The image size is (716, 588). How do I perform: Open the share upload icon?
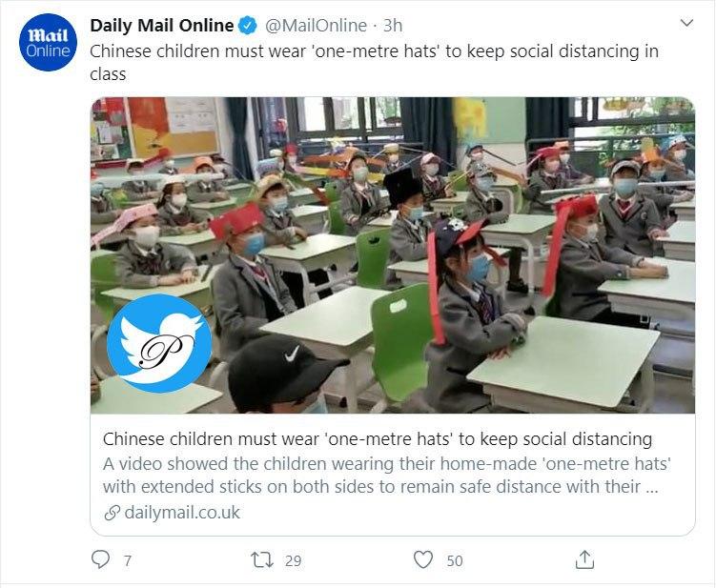(x=584, y=559)
